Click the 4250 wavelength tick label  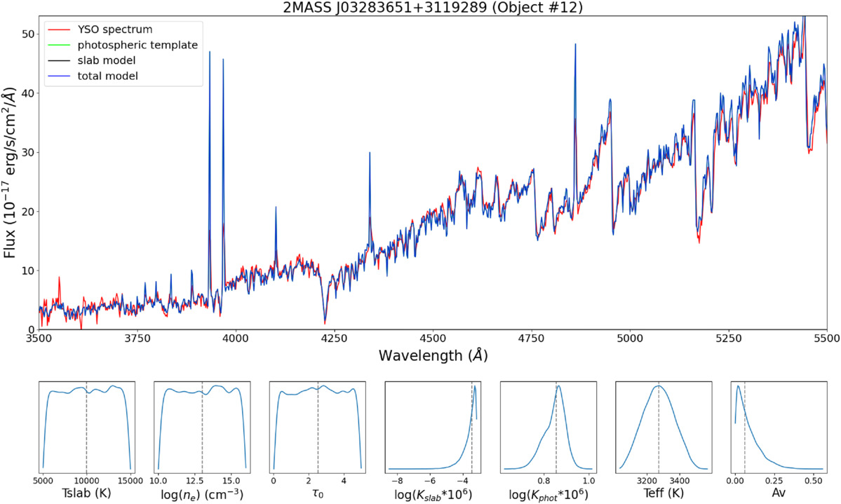(334, 339)
